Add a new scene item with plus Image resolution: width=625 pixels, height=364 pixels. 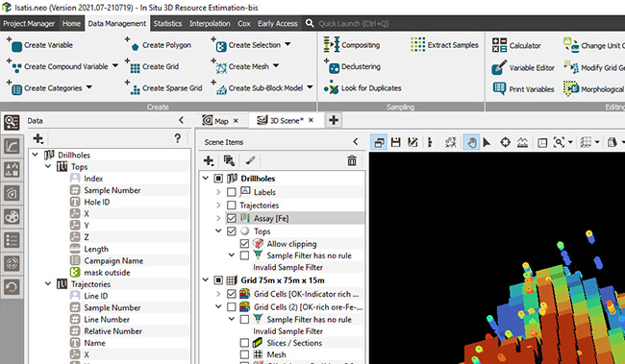click(x=209, y=160)
